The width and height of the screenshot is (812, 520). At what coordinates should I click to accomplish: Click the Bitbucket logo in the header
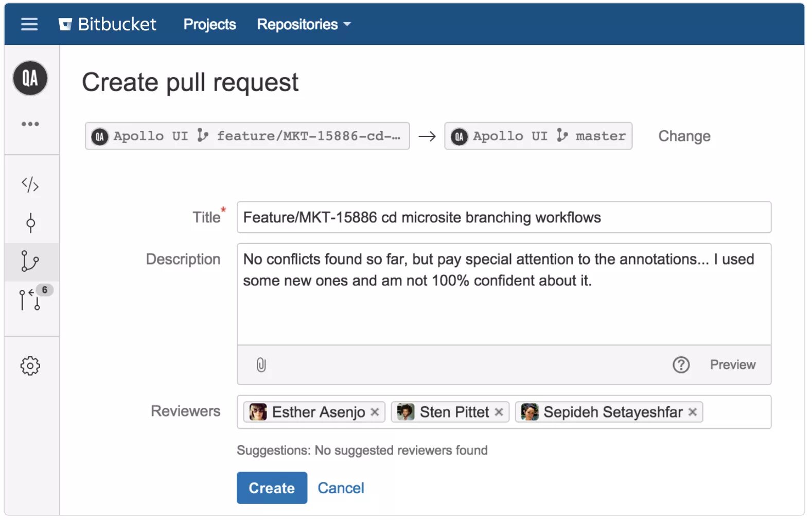[108, 24]
